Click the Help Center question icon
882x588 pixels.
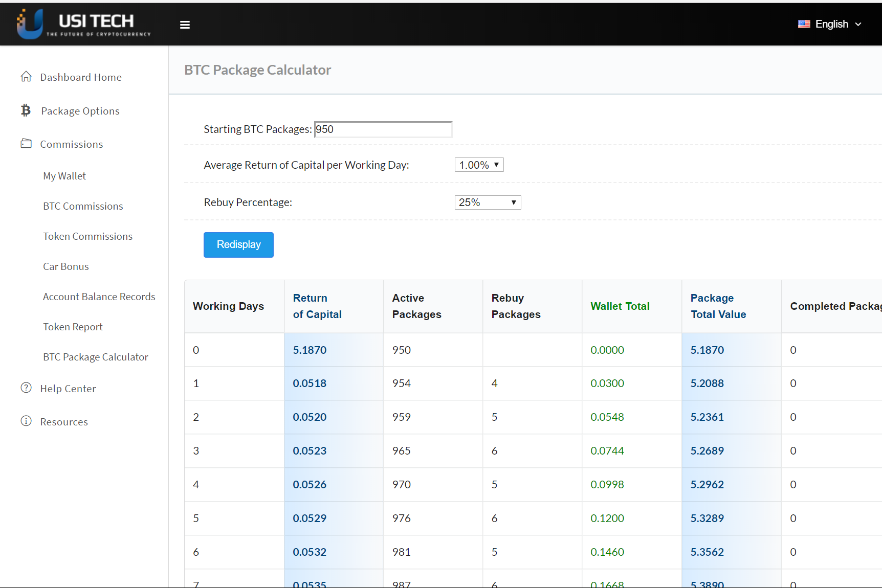click(26, 388)
